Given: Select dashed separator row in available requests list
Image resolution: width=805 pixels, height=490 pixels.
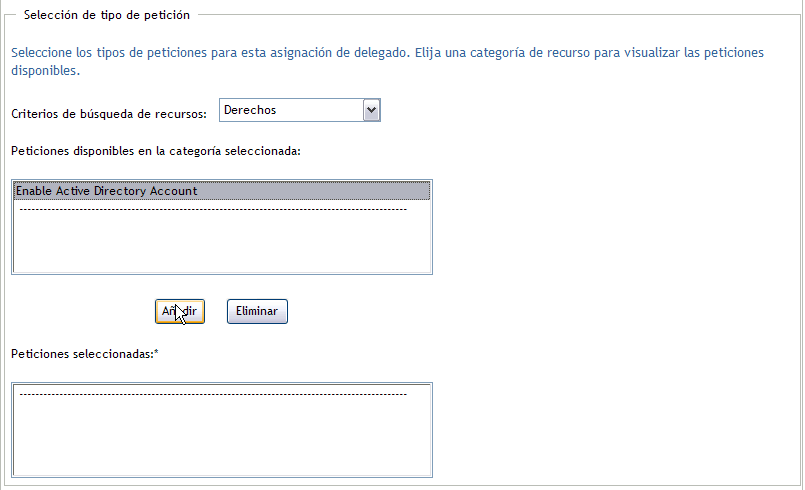Looking at the screenshot, I should 212,209.
